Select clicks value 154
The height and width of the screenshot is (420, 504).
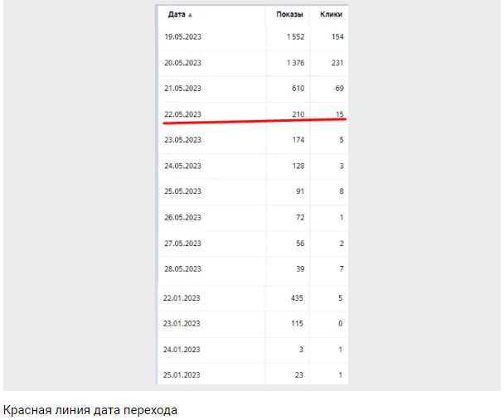point(337,37)
